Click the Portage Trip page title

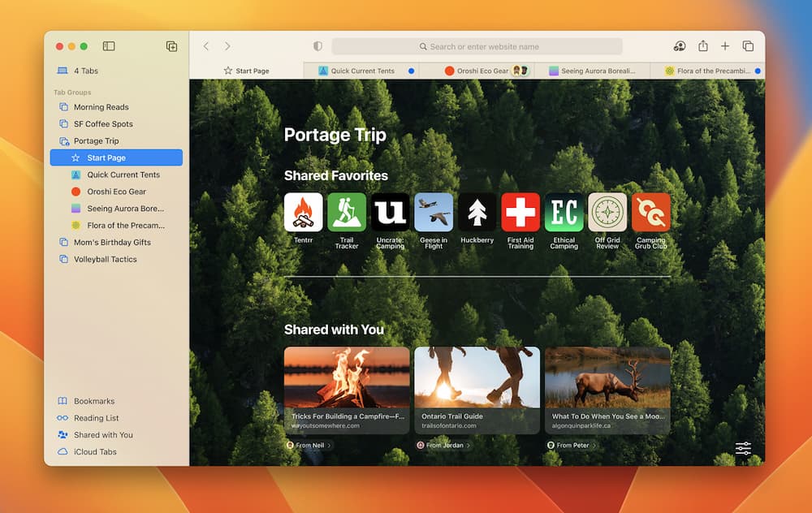point(335,135)
